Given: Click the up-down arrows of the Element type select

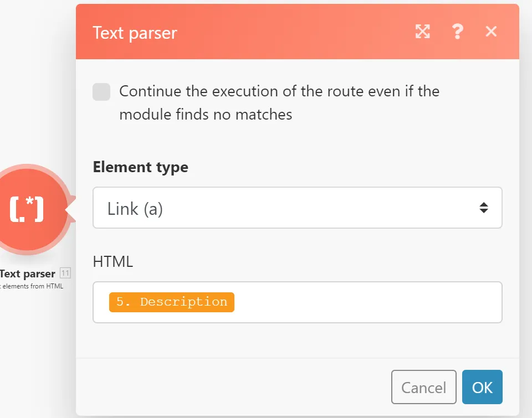Looking at the screenshot, I should point(483,208).
